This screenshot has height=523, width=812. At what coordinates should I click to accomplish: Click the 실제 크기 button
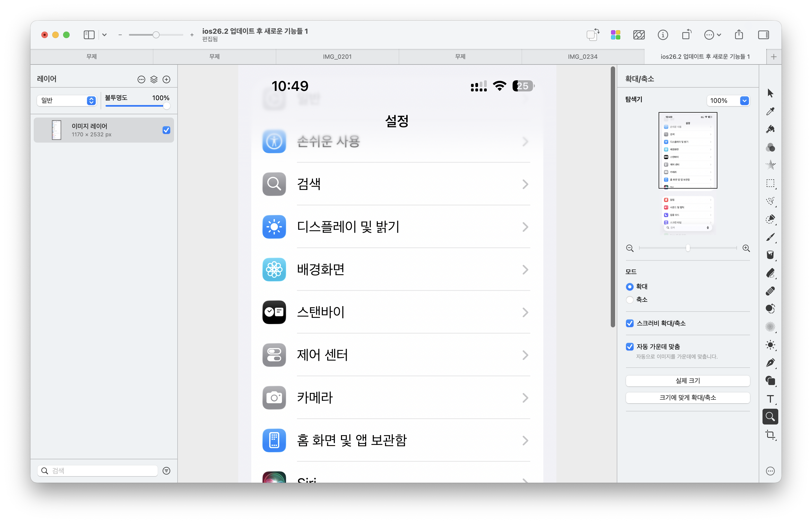(687, 381)
